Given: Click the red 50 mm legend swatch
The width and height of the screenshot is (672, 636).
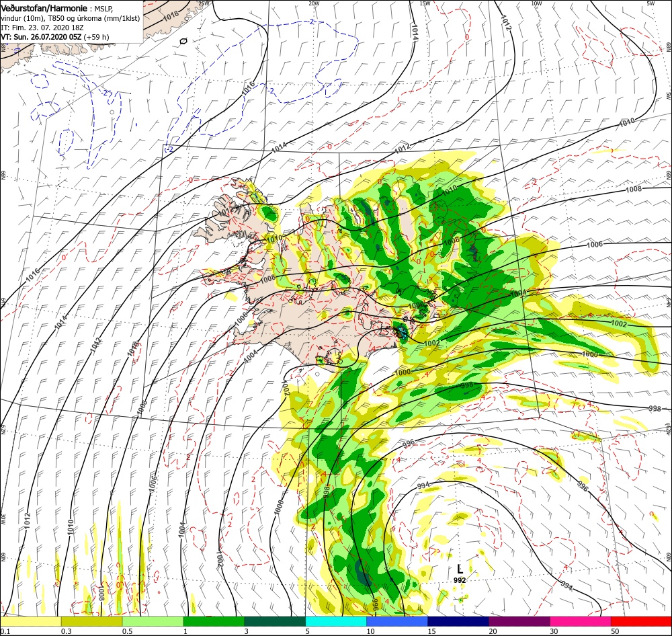Looking at the screenshot, I should coord(641,621).
